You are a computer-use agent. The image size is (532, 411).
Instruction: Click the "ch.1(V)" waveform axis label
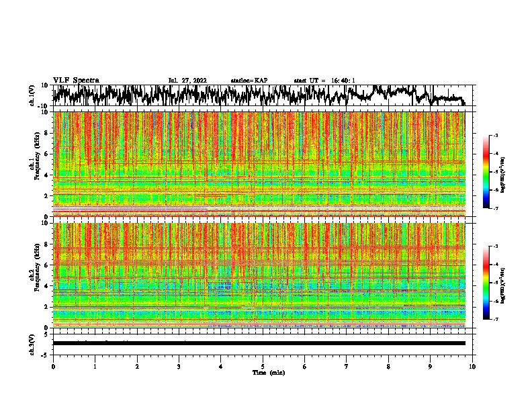pyautogui.click(x=32, y=96)
